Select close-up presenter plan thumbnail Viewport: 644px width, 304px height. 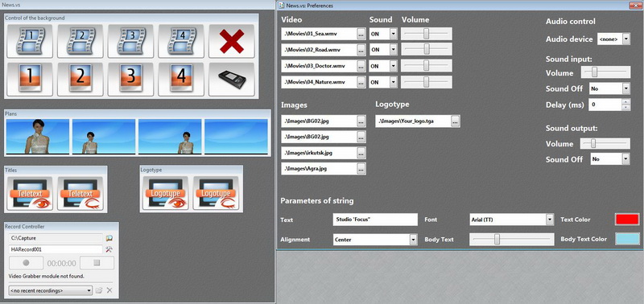[x=38, y=137]
